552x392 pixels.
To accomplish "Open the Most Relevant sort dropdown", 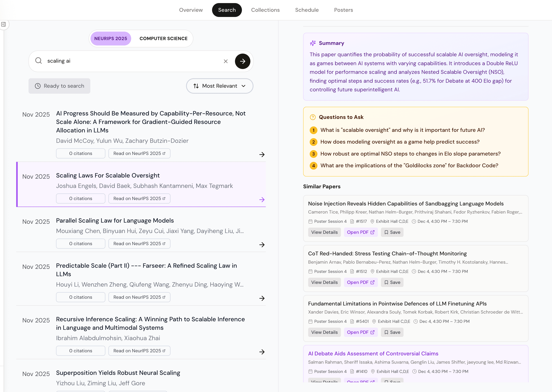I will coord(219,86).
